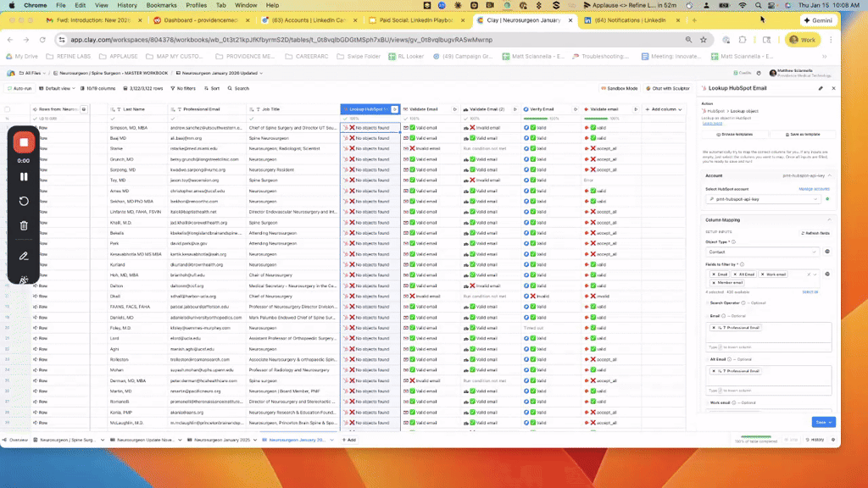Expand the Object Type Contact dropdown
This screenshot has height=488, width=868.
(762, 252)
